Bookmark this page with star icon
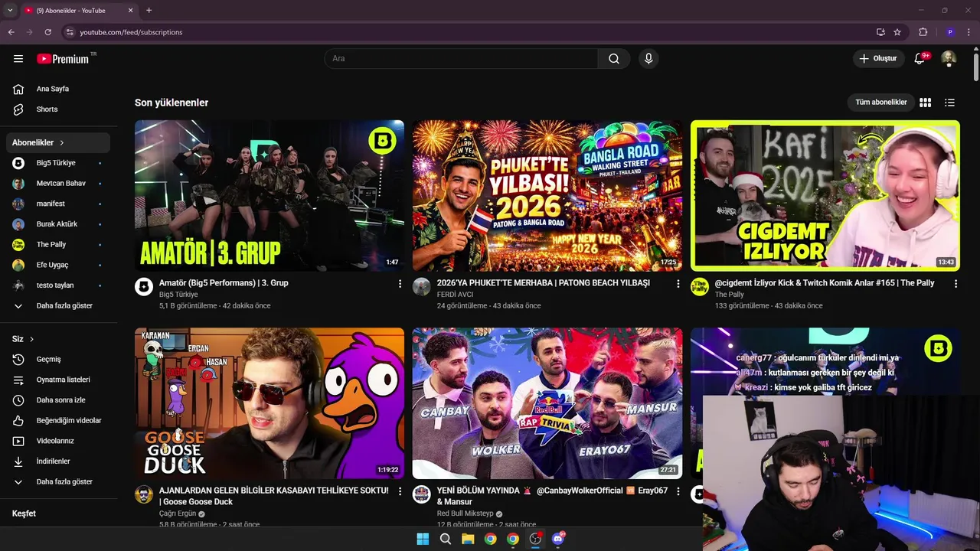 (x=897, y=32)
